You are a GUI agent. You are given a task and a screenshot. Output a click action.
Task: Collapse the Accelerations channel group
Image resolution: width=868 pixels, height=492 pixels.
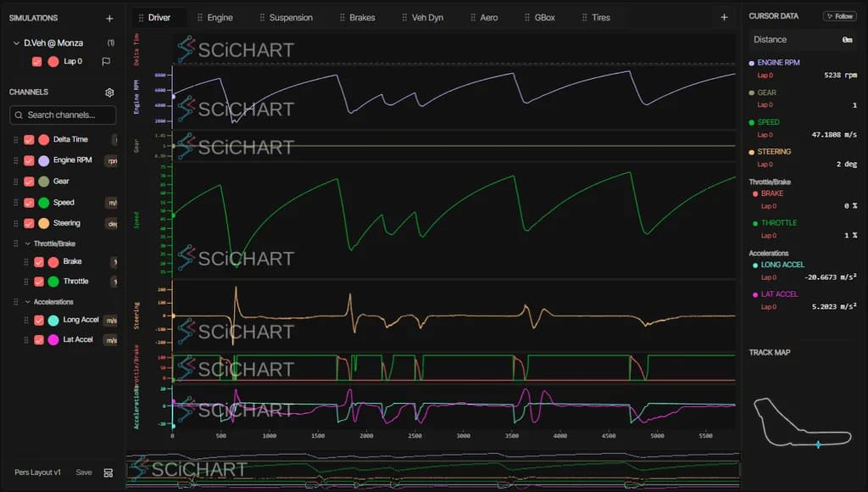pos(28,302)
